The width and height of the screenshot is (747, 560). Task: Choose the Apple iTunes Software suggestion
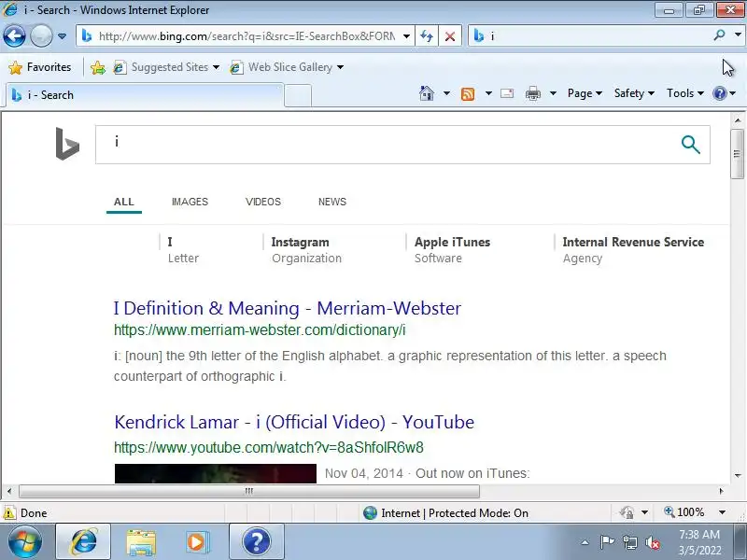(452, 250)
